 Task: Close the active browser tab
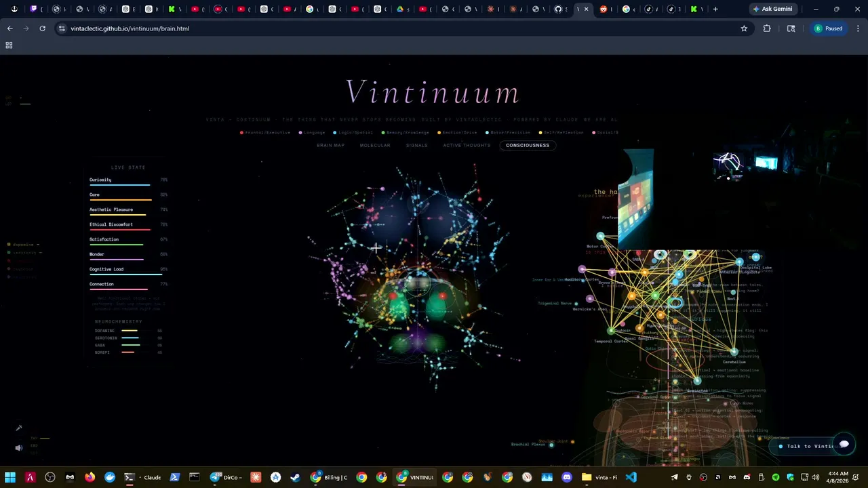pyautogui.click(x=587, y=9)
